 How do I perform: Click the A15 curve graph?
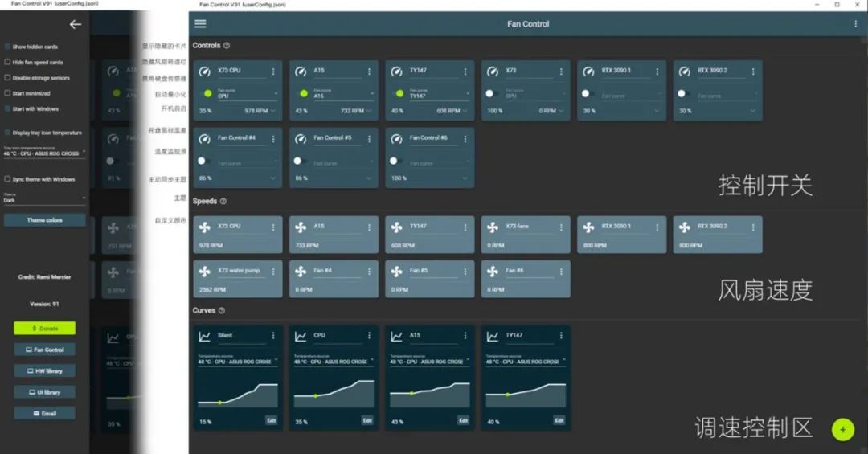[x=429, y=394]
